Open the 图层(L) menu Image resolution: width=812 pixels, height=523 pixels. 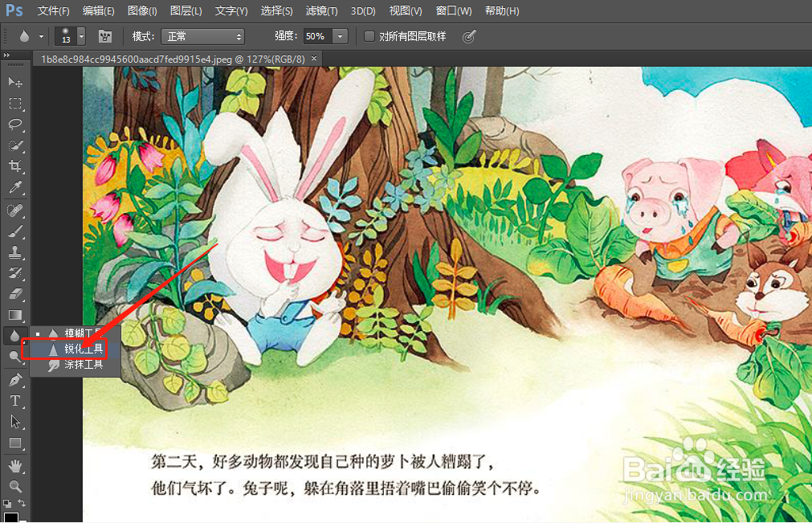coord(186,10)
